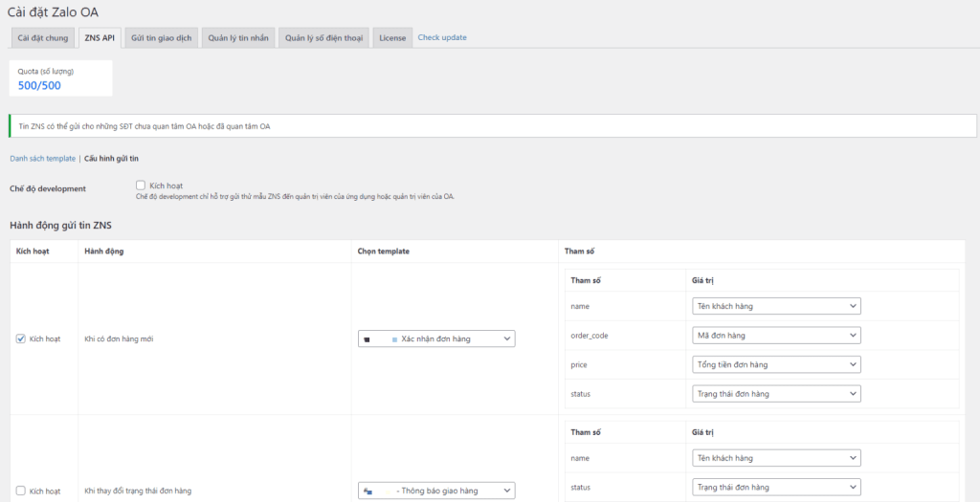Click the Check update link
Viewport: 980px width, 502px height.
[442, 37]
